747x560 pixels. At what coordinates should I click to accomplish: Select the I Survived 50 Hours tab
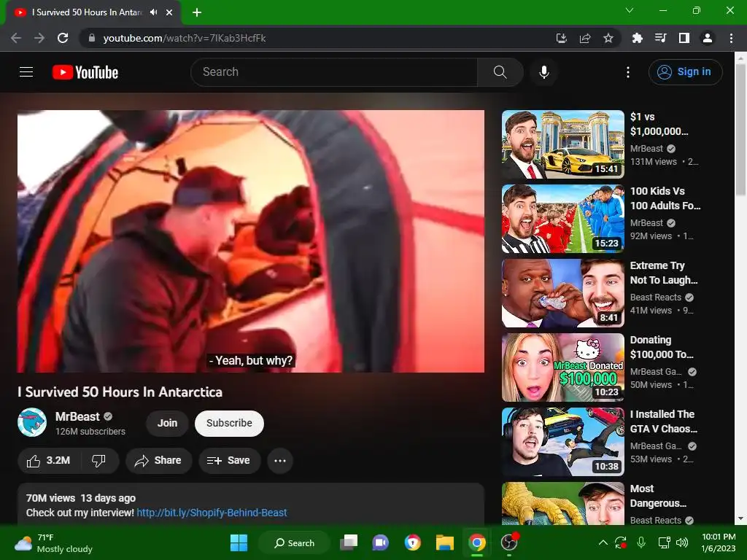86,12
